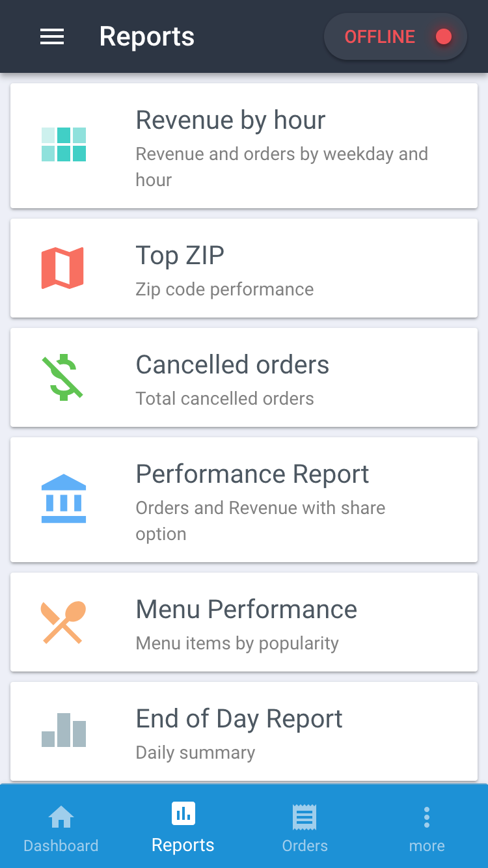Open the Performance Report title

tap(252, 474)
